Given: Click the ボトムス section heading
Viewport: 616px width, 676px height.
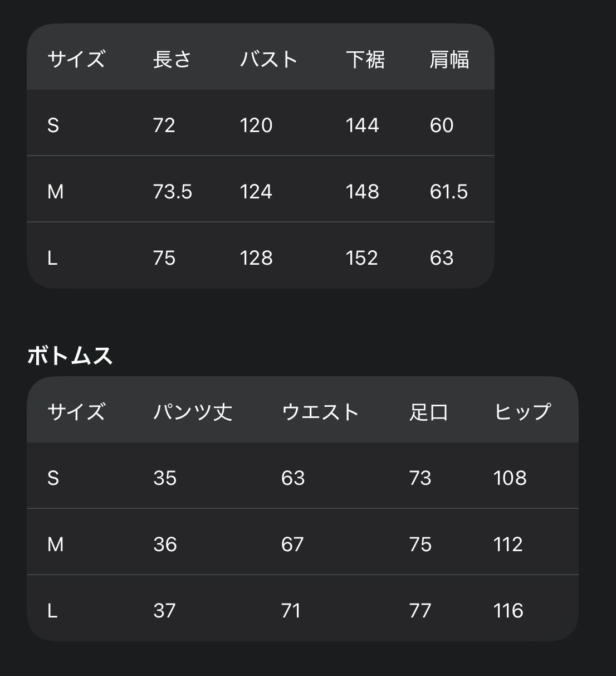Looking at the screenshot, I should point(70,356).
